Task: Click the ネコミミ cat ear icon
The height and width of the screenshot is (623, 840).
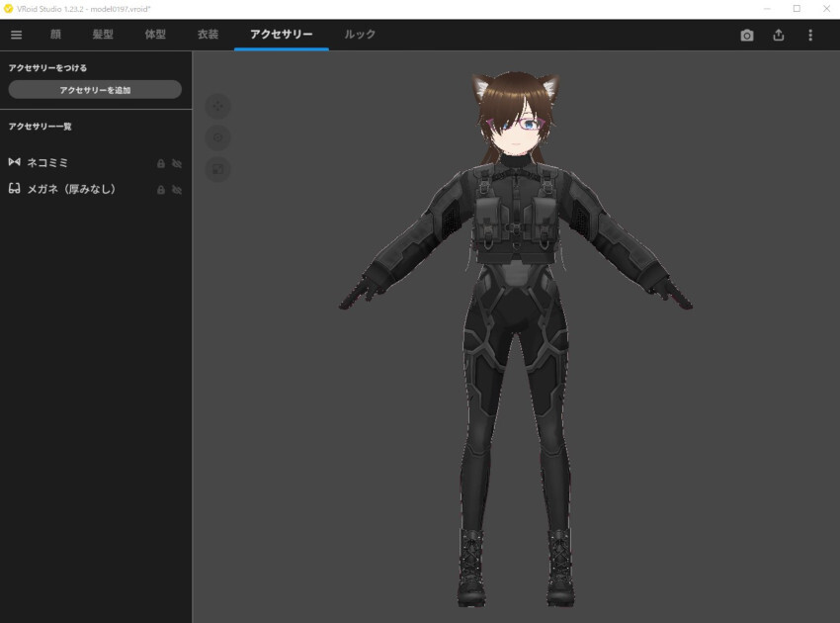Action: [x=15, y=162]
